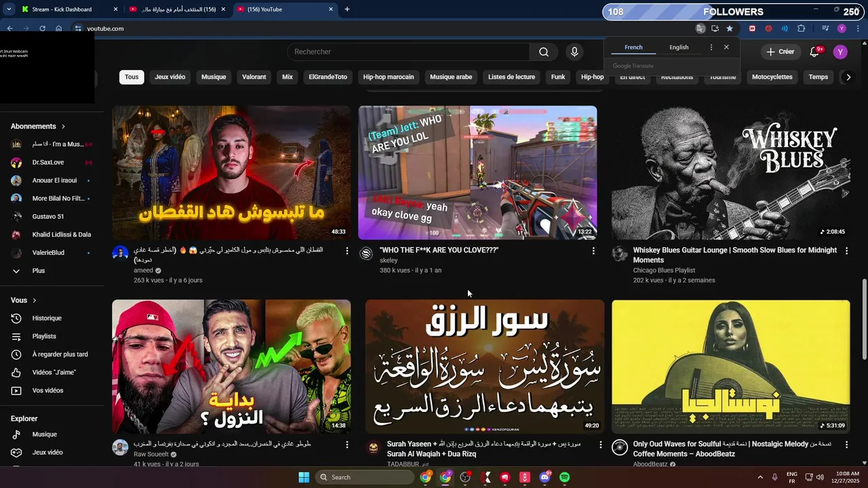Select the Musique arabe filter chip
The height and width of the screenshot is (488, 868).
[451, 77]
